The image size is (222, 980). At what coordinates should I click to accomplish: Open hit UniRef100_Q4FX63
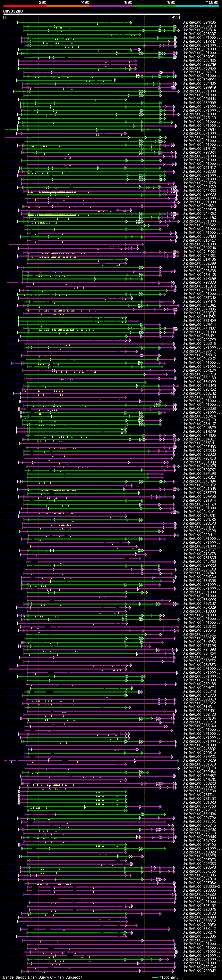coord(199,191)
